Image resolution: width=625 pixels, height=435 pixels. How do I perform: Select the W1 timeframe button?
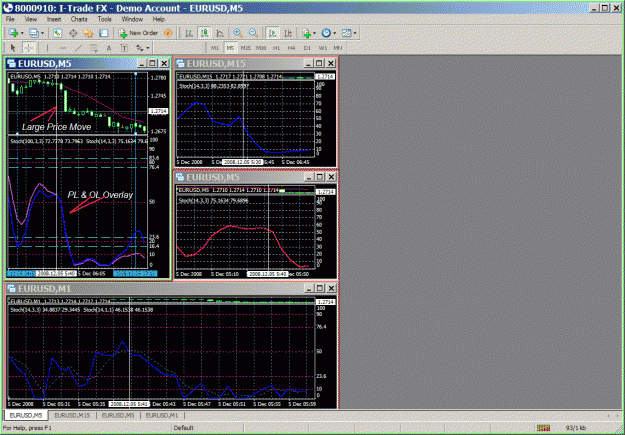(x=322, y=48)
